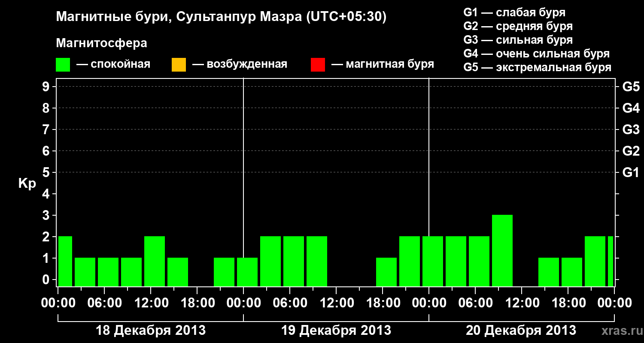Click the Kp 1 bar covering 18:00 on 19 Декабря
Viewport: 644px width, 343px height.
[x=386, y=272]
